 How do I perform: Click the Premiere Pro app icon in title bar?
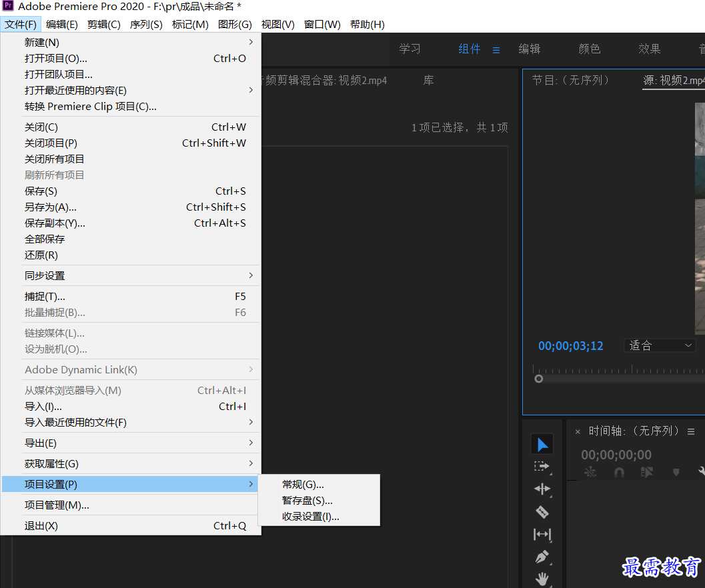[8, 6]
